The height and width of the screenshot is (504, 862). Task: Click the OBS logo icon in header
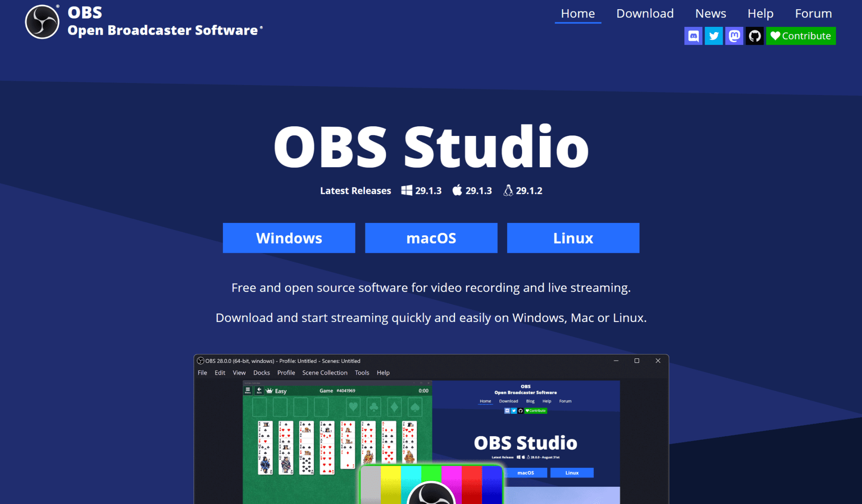pos(42,22)
